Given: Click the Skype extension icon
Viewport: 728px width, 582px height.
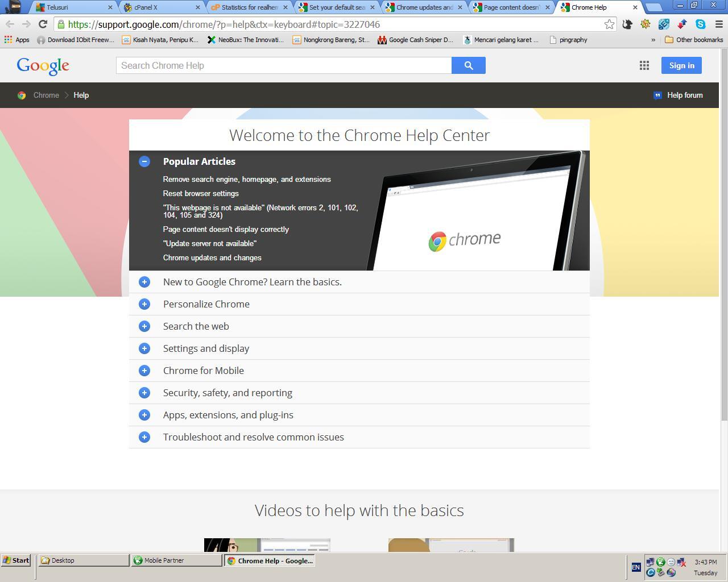Looking at the screenshot, I should point(700,24).
